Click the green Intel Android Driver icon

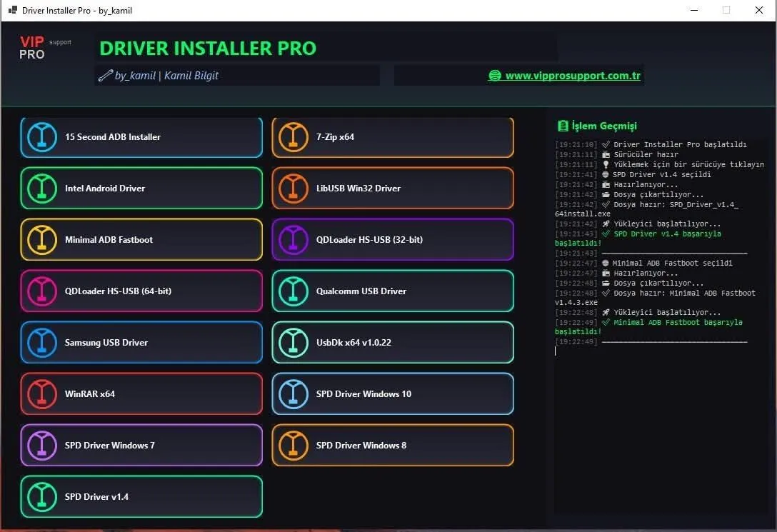pos(42,189)
